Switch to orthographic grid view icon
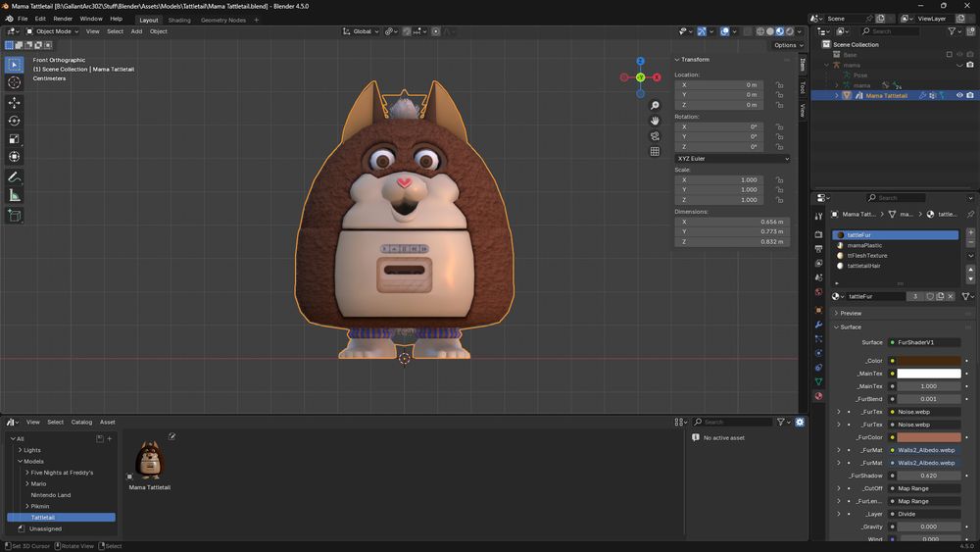The image size is (980, 552). point(655,151)
